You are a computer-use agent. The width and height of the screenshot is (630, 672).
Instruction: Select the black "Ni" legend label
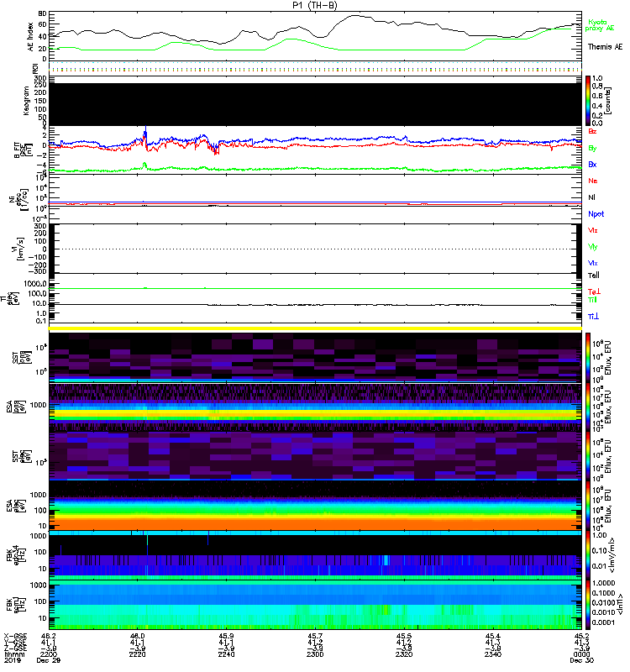click(x=591, y=197)
